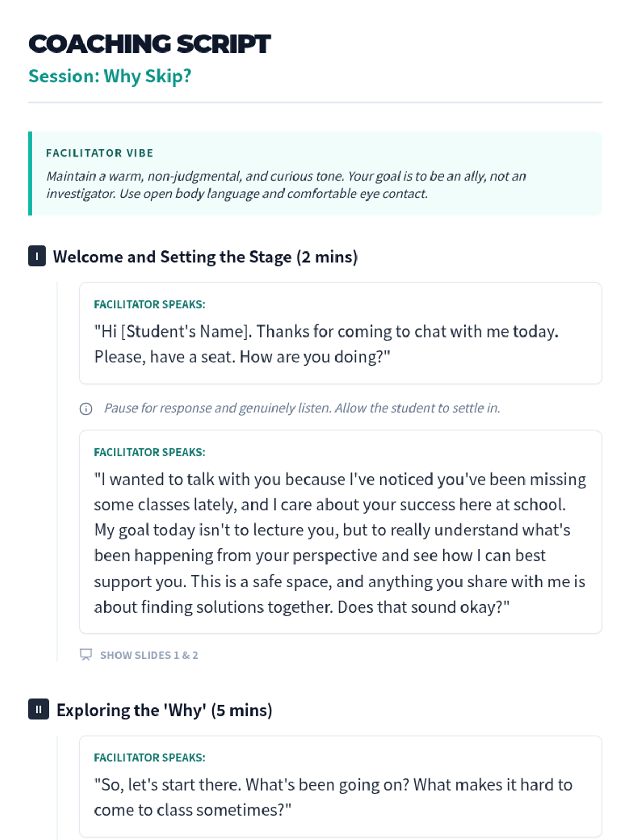Click the first Facilitator Speaks label
The width and height of the screenshot is (630, 840).
[150, 304]
